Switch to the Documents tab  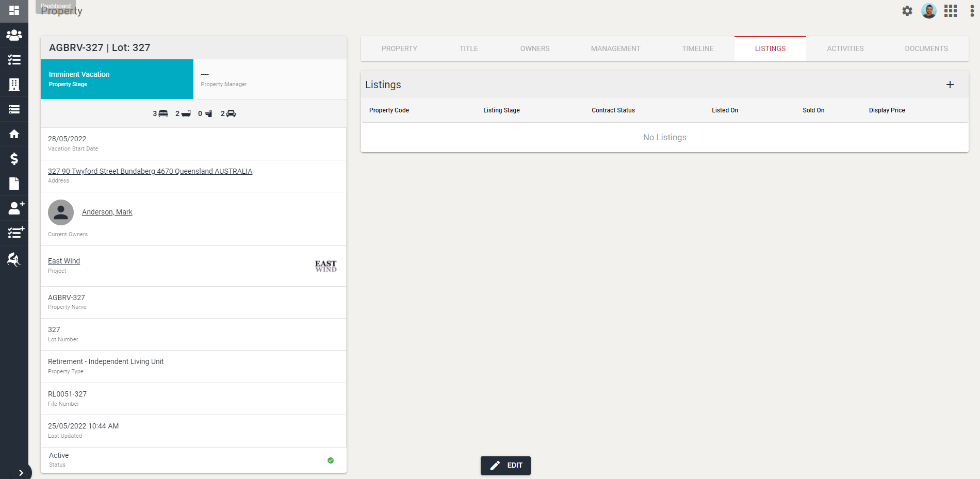coord(926,48)
